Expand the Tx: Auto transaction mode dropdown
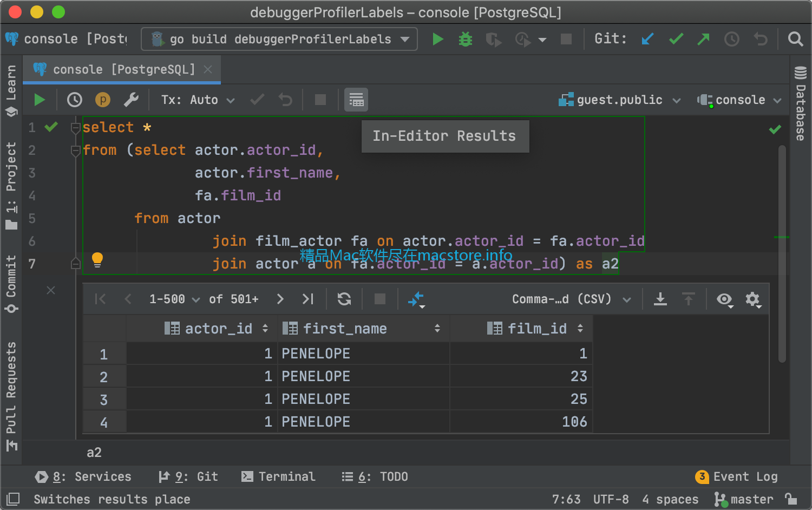812x510 pixels. pos(198,100)
